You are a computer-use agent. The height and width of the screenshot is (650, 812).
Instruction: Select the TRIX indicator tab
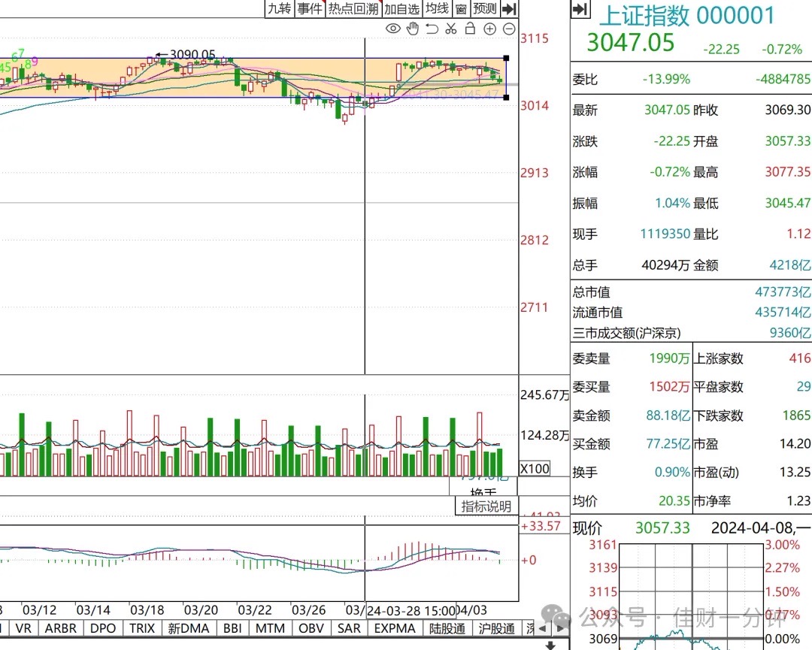[x=142, y=628]
